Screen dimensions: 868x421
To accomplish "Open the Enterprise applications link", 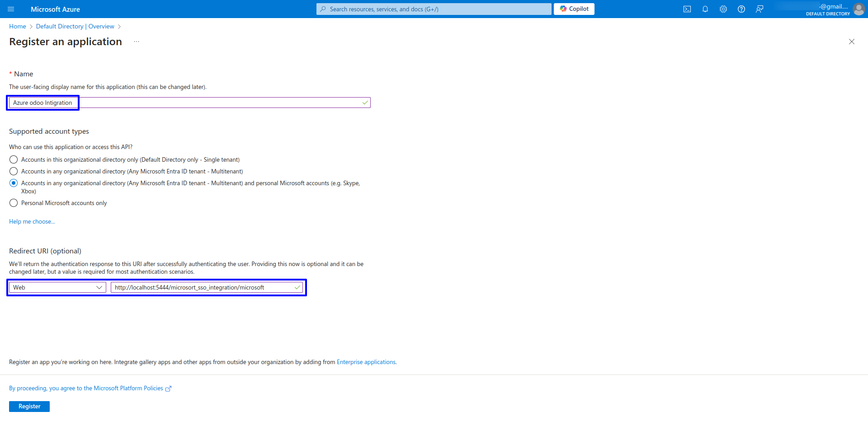I will 366,362.
